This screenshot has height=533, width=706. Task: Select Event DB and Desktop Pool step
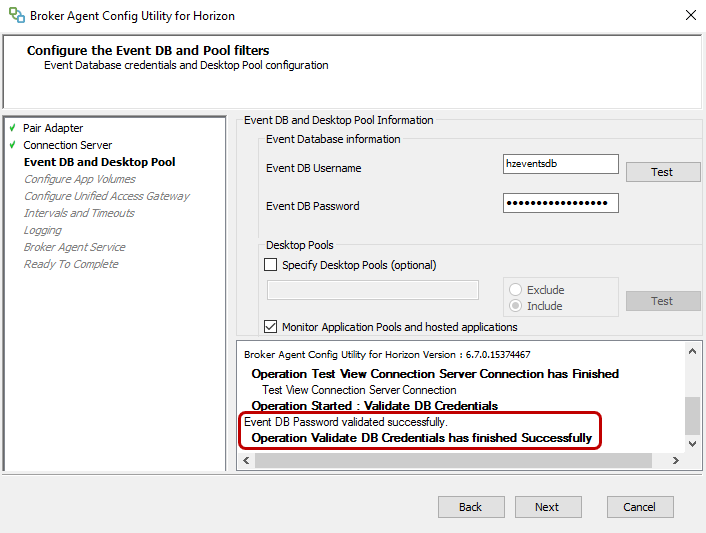(x=99, y=162)
